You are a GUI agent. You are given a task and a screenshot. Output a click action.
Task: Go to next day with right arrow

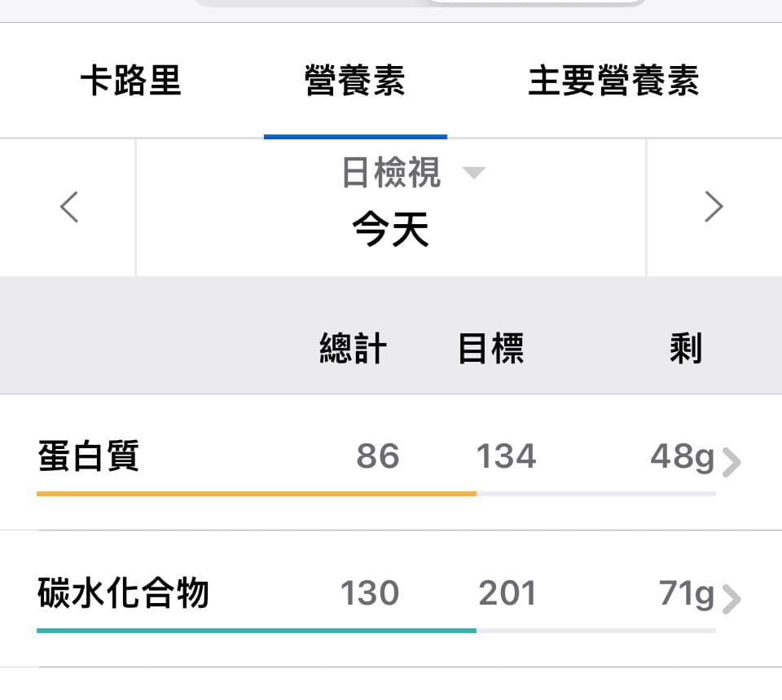point(714,207)
